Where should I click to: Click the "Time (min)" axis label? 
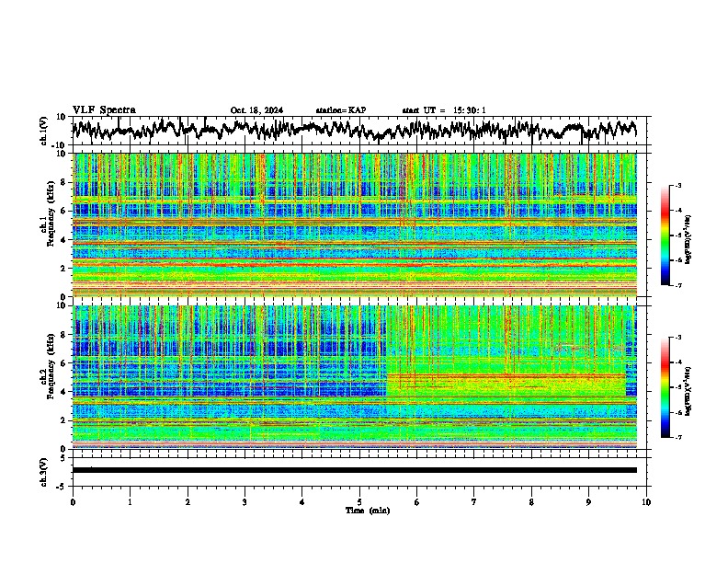[368, 511]
